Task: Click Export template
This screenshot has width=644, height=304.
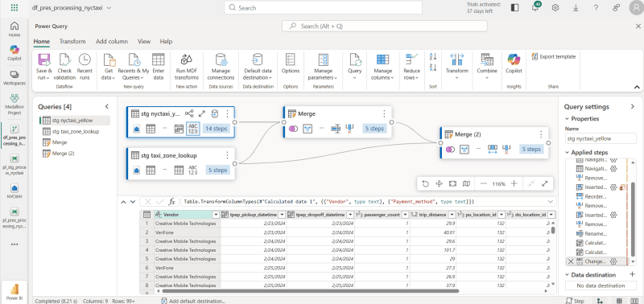Action: tap(554, 56)
